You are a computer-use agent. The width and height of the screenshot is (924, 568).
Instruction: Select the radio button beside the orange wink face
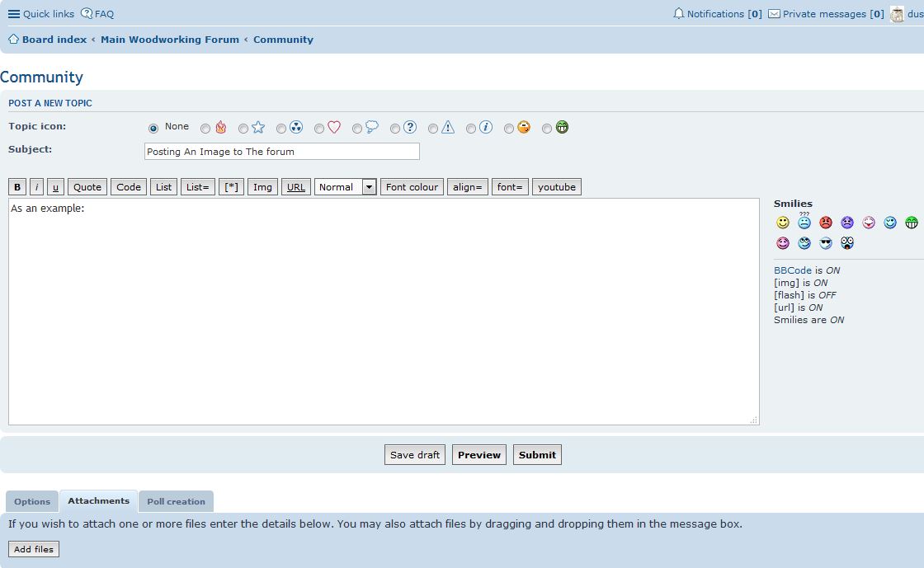[508, 129]
